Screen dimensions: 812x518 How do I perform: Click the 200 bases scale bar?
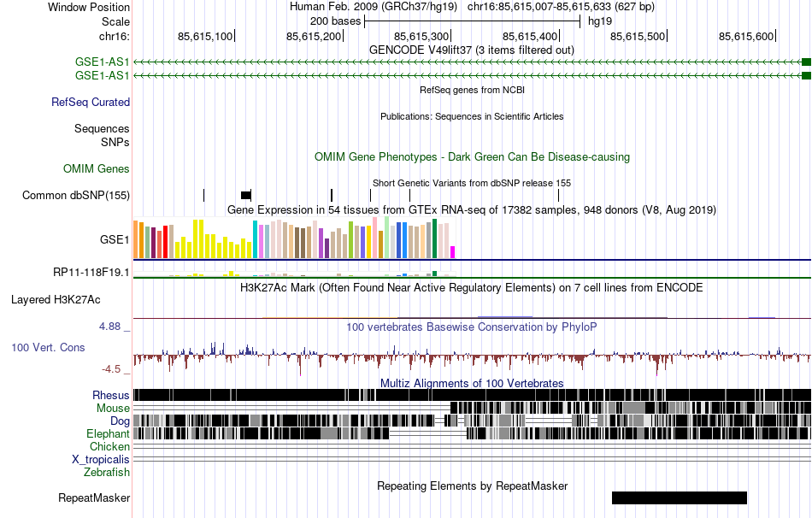click(473, 21)
